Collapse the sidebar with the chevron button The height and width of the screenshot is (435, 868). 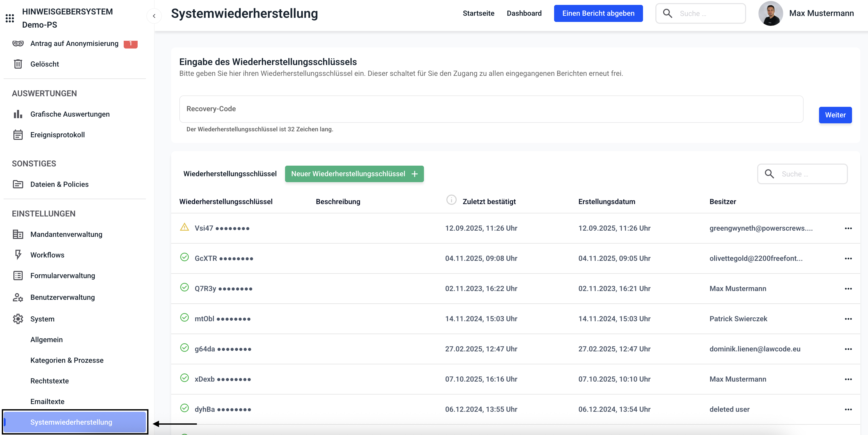coord(154,16)
